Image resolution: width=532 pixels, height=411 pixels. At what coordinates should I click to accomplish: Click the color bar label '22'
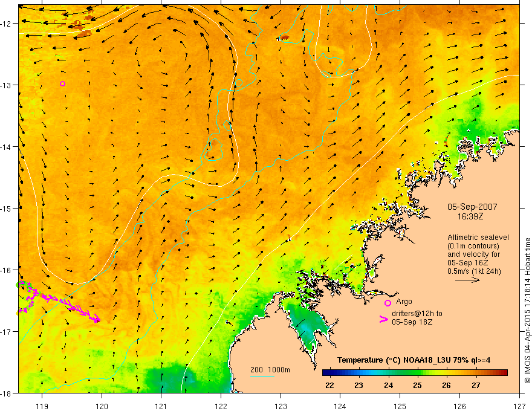[329, 385]
